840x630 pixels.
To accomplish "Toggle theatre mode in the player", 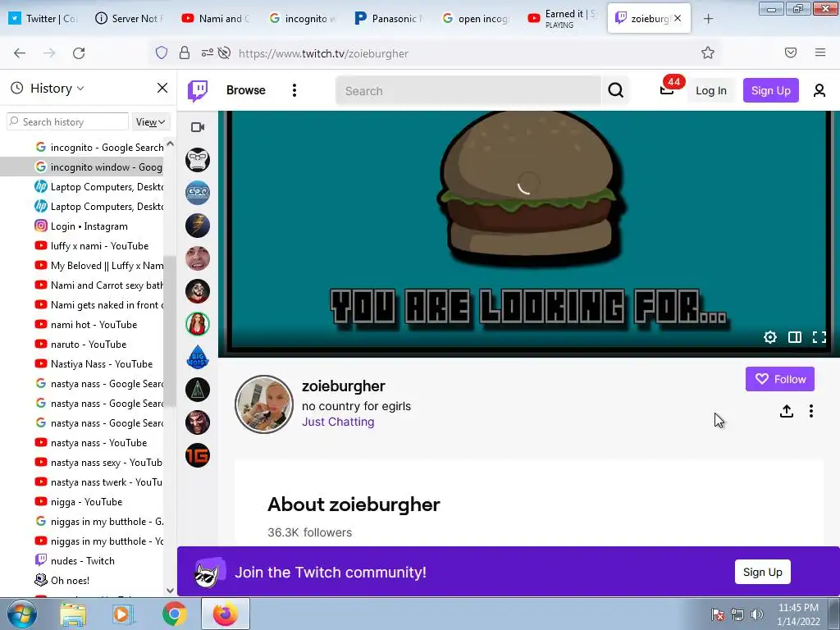I will (x=794, y=337).
